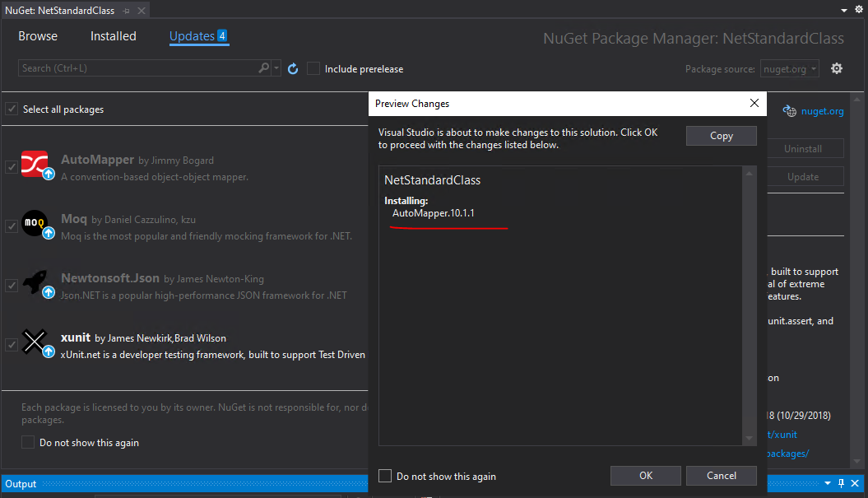
Task: Select the Newtonsoft.Json package name
Action: pyautogui.click(x=110, y=278)
